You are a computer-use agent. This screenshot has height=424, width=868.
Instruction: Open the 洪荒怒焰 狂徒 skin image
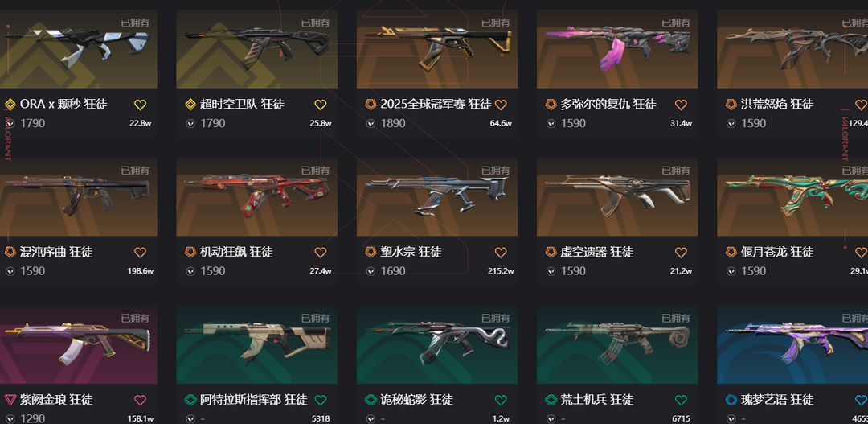[x=792, y=49]
